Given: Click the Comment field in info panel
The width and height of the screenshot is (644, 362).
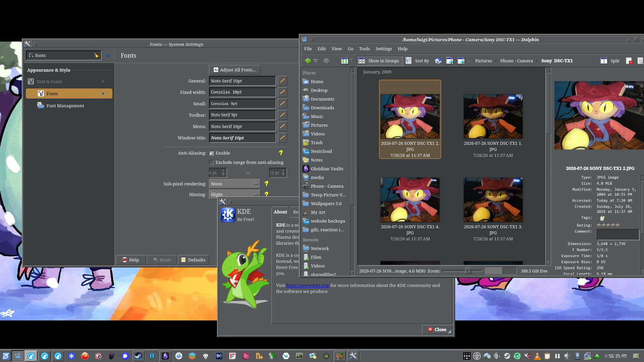Looking at the screenshot, I should (618, 234).
